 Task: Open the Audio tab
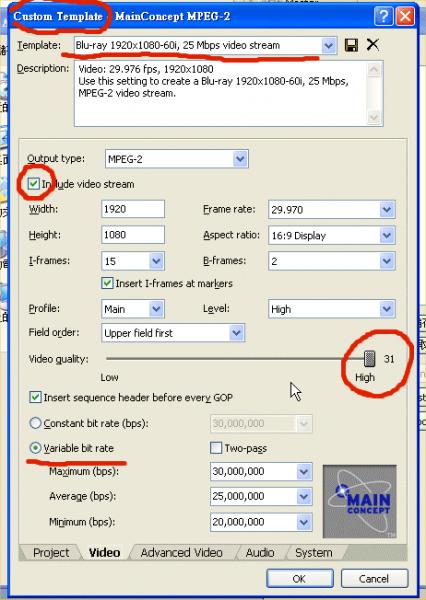(x=260, y=553)
